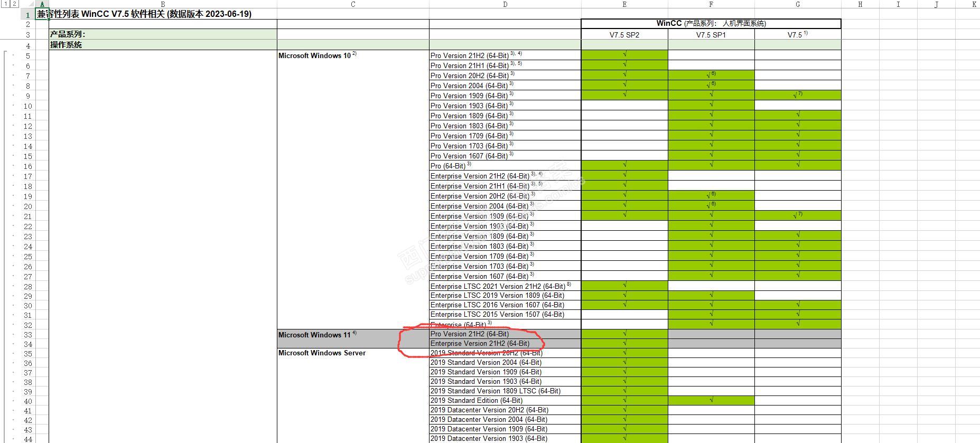Select row 33 header
This screenshot has width=980, height=443.
(x=28, y=334)
